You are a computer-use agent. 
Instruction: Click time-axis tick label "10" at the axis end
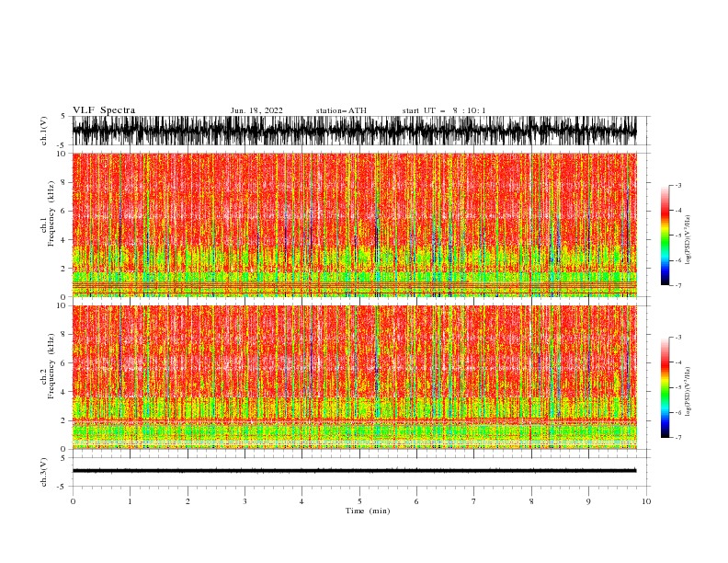tap(646, 501)
